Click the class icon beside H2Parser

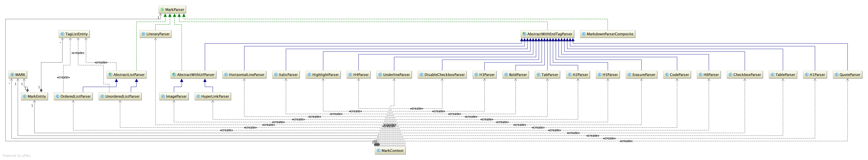click(569, 75)
